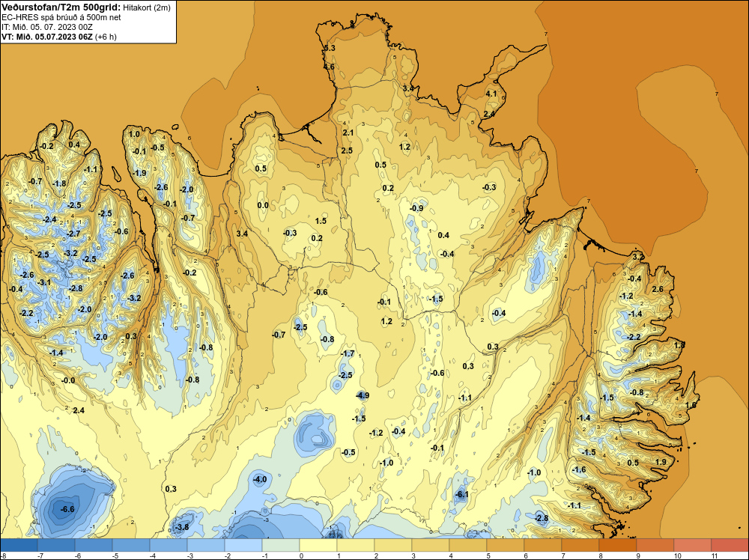Screen dimensions: 749x560
Task: Click the 4.1 temperature label
Action: click(491, 94)
